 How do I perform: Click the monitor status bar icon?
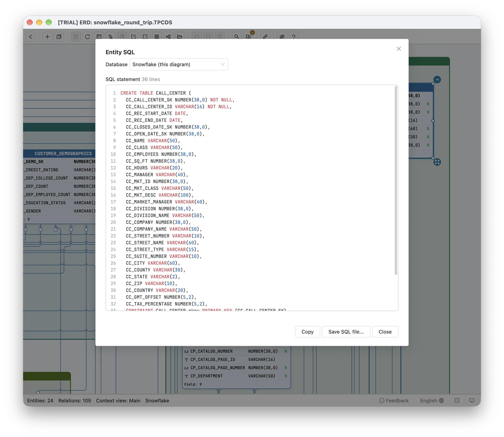tap(472, 401)
